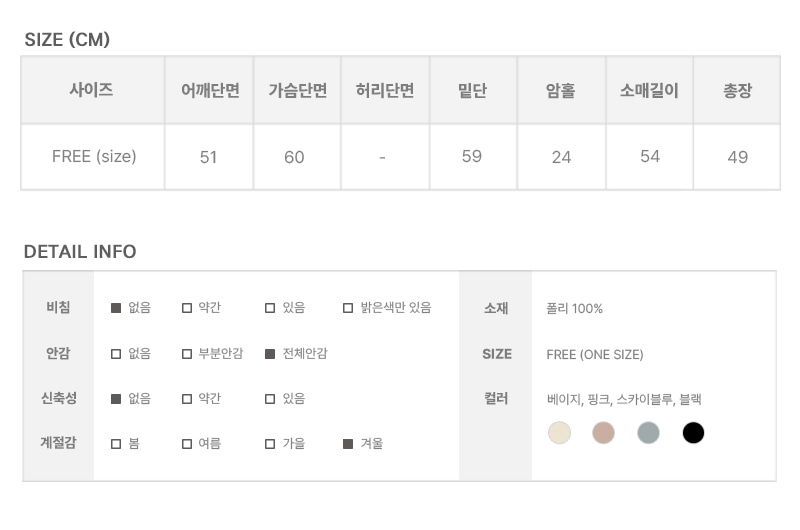Viewport: 800px width, 530px height.
Task: Select the sky blue color swatch
Action: tap(648, 433)
